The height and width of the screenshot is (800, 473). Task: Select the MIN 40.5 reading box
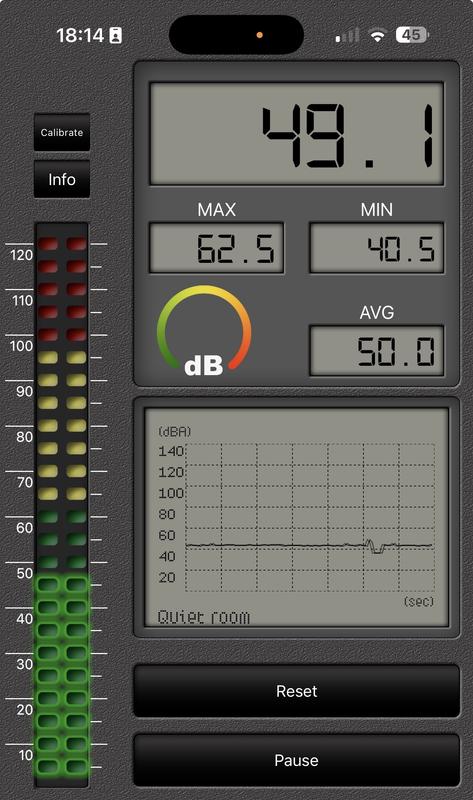377,248
